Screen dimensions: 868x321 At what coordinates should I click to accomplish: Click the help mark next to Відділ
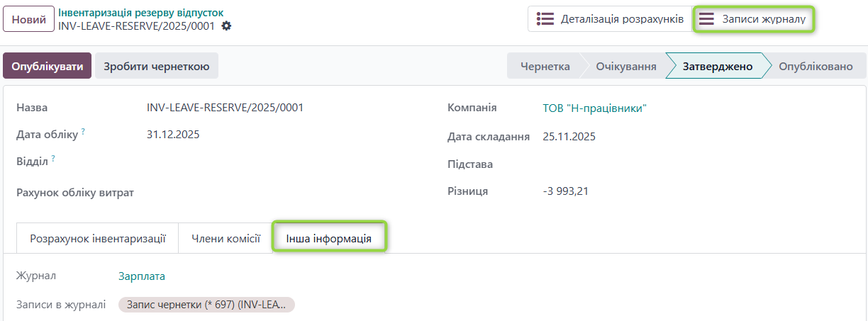point(52,159)
